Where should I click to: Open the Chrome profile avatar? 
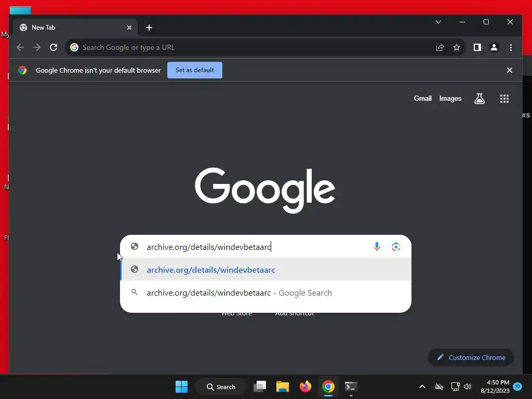pyautogui.click(x=494, y=47)
